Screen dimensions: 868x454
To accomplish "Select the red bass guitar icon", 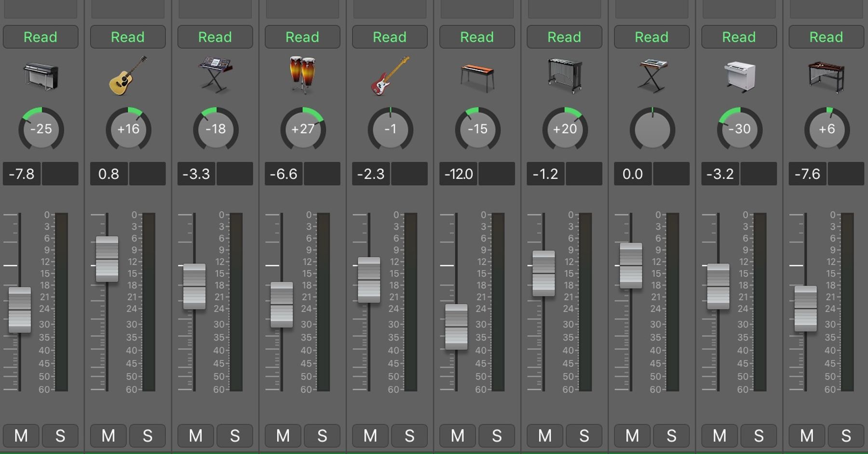I will 390,76.
